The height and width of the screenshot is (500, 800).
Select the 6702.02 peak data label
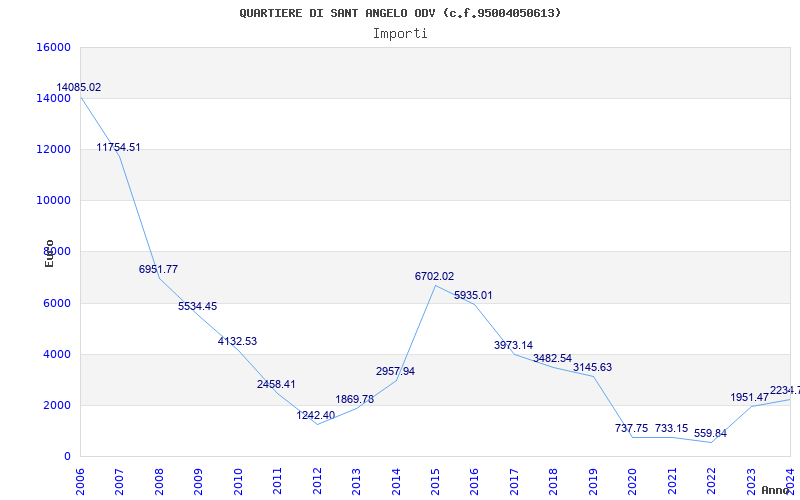click(434, 277)
